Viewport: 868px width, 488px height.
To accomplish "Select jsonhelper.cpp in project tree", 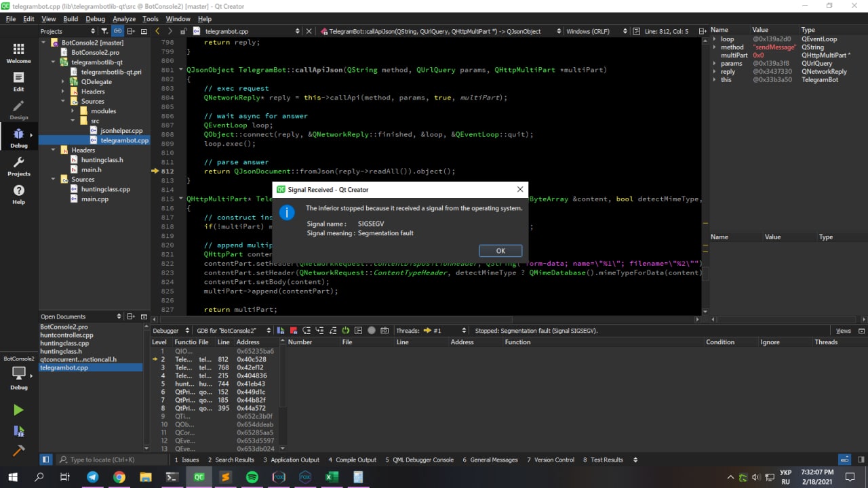I will [x=121, y=131].
